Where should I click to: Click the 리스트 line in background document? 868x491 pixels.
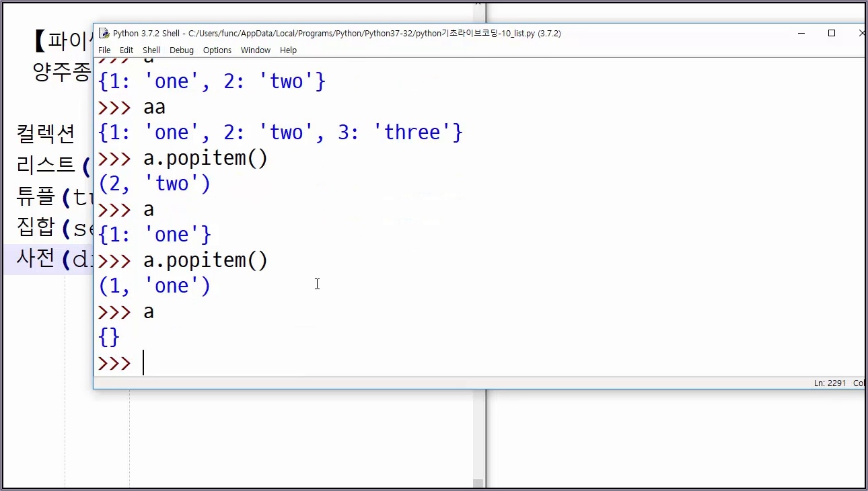coord(54,164)
